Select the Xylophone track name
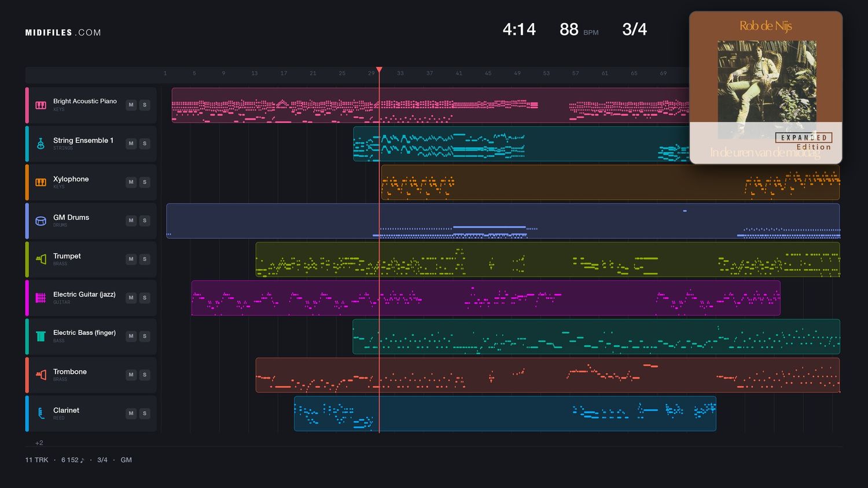This screenshot has width=868, height=488. 71,179
